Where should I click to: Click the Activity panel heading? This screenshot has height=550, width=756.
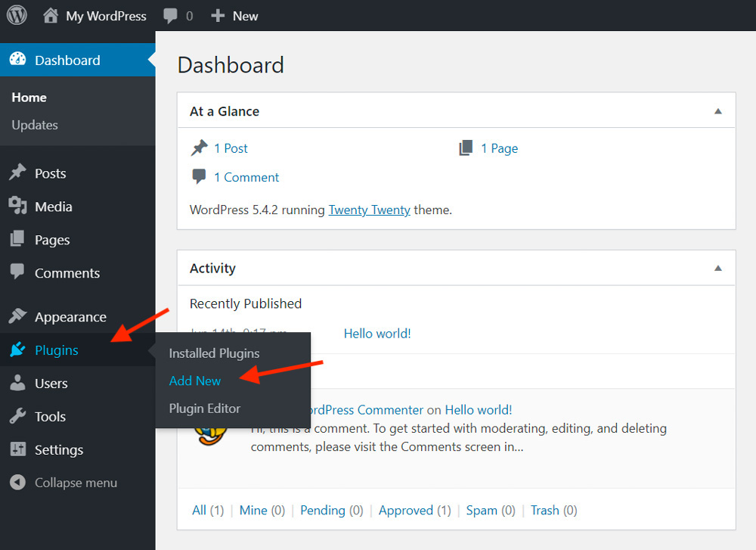point(212,269)
